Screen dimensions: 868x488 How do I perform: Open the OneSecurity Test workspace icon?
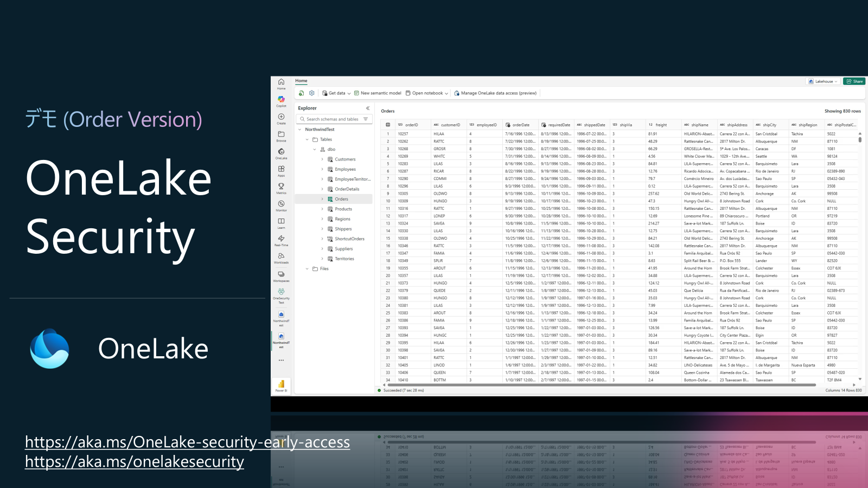[281, 295]
